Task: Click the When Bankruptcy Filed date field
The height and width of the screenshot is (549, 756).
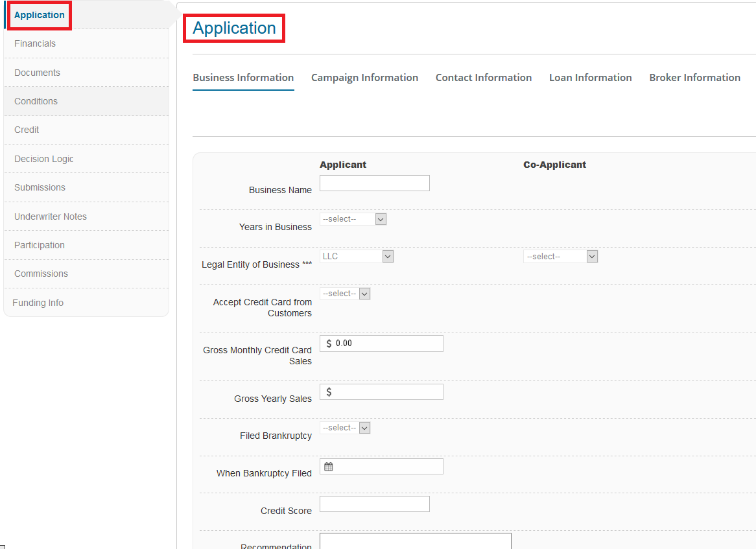Action: click(x=381, y=466)
